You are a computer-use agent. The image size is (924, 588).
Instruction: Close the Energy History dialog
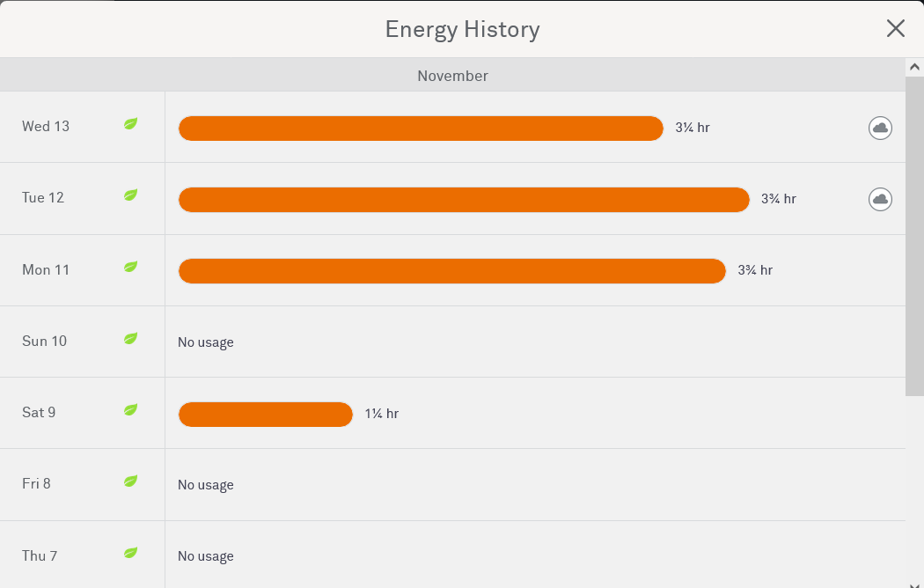click(895, 29)
